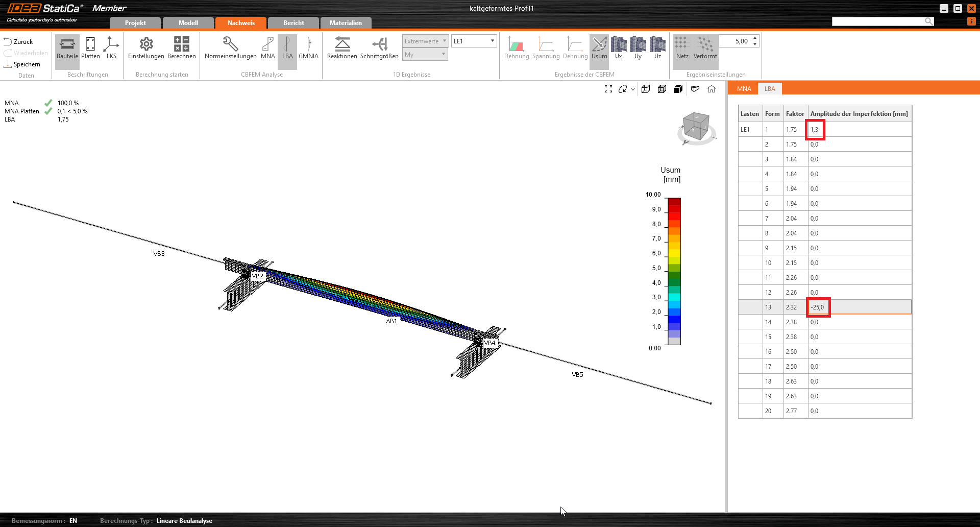
Task: Switch to the Bericht tab
Action: click(293, 23)
